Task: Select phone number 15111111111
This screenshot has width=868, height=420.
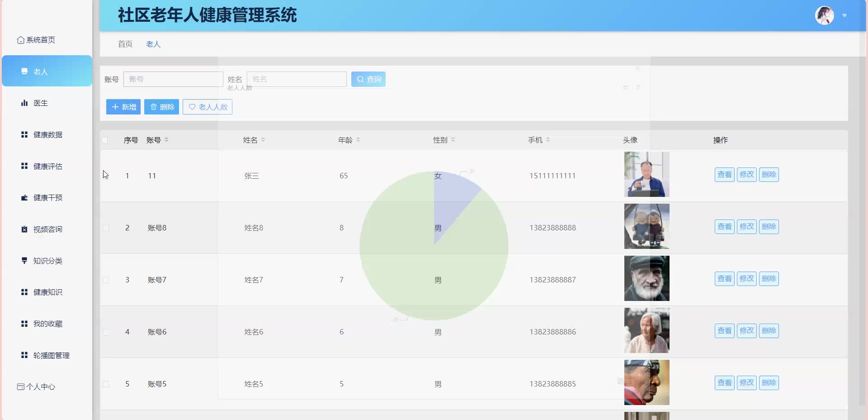Action: 552,176
